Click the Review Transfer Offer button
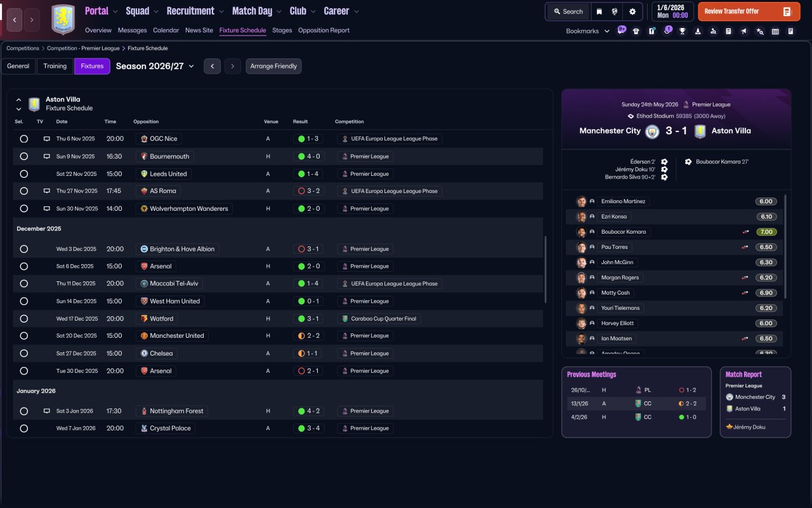Image resolution: width=812 pixels, height=508 pixels. tap(749, 11)
